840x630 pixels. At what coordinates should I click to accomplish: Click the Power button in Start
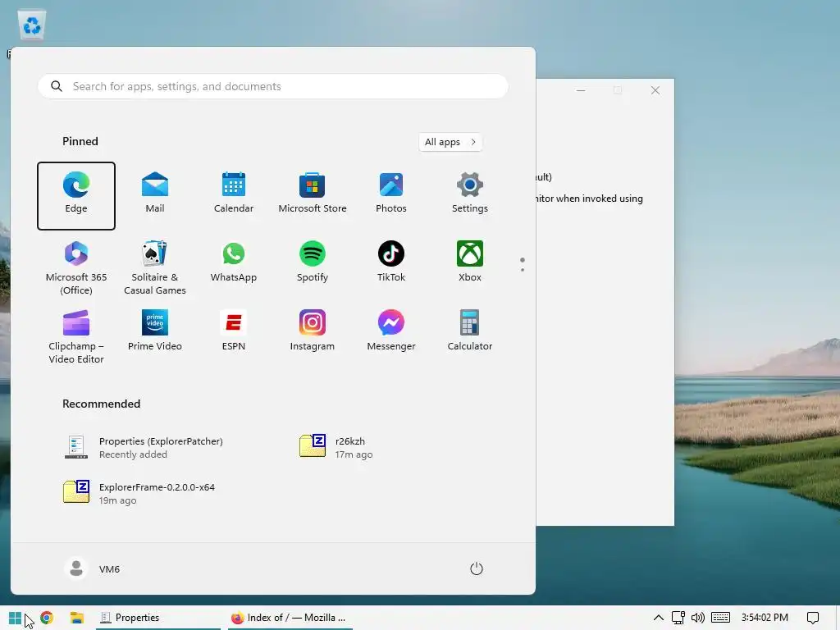(477, 569)
